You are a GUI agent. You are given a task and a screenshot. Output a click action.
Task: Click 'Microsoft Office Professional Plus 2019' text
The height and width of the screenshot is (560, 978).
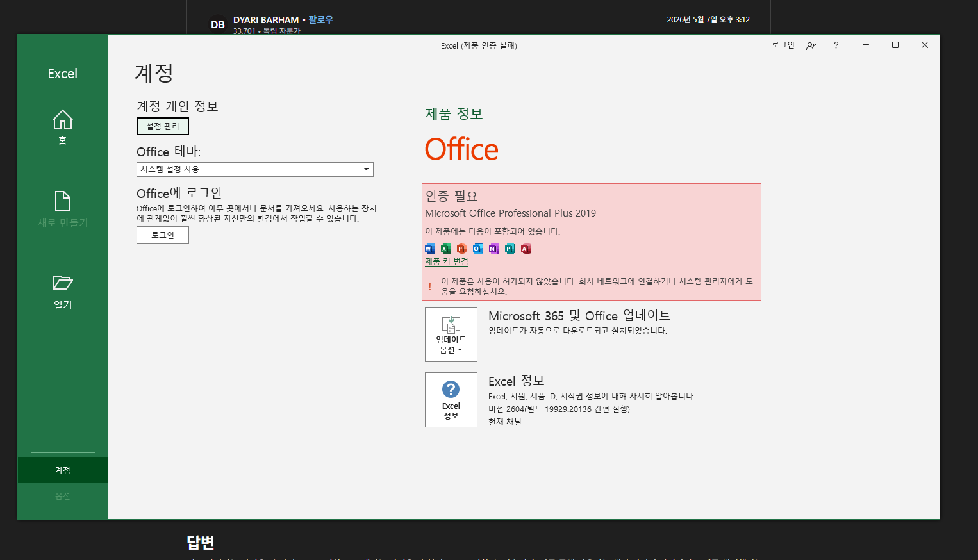(x=510, y=213)
